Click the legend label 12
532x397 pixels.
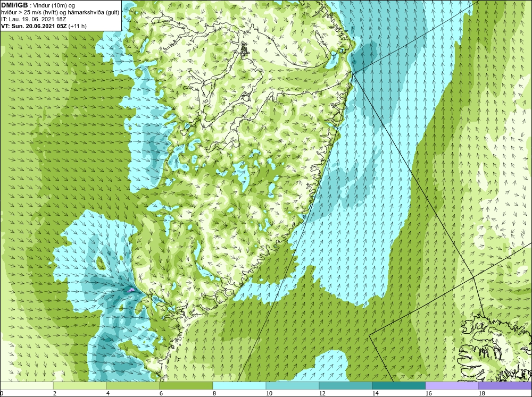(322, 393)
